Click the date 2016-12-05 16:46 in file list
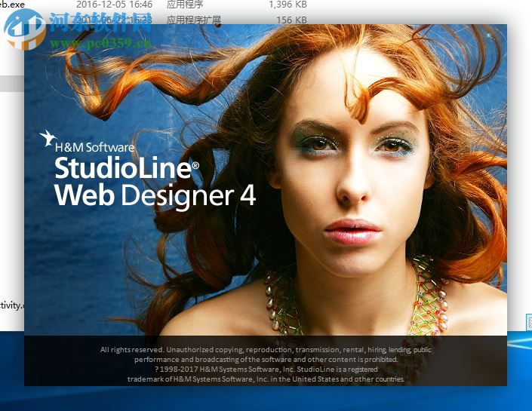 coord(115,5)
